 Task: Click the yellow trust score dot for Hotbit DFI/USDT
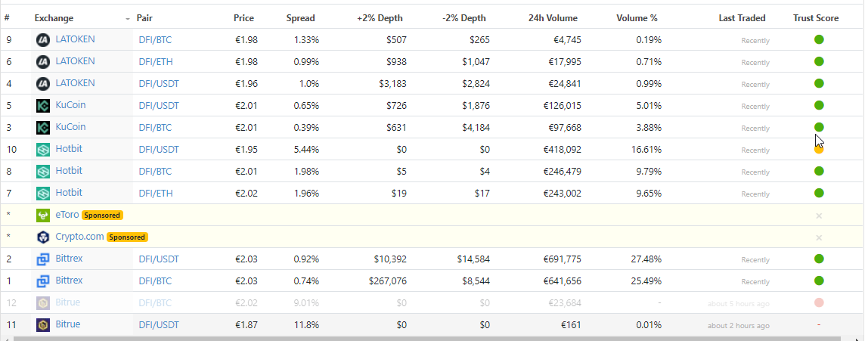click(x=820, y=150)
